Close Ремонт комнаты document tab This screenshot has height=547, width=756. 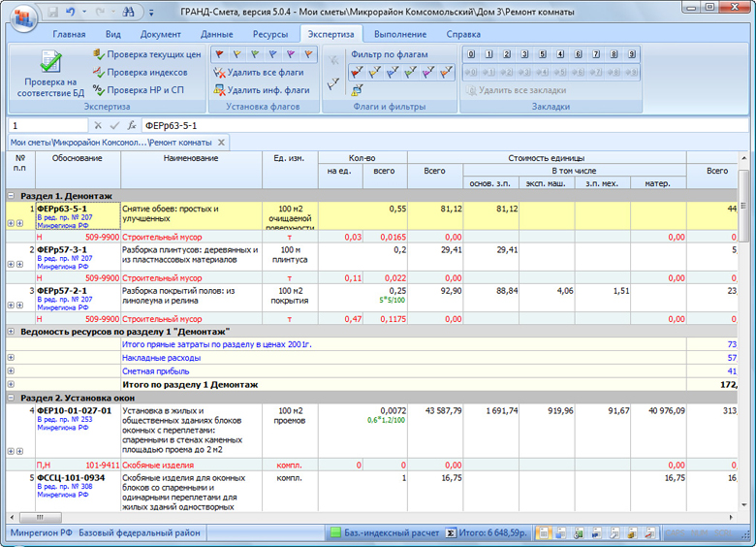pos(221,143)
